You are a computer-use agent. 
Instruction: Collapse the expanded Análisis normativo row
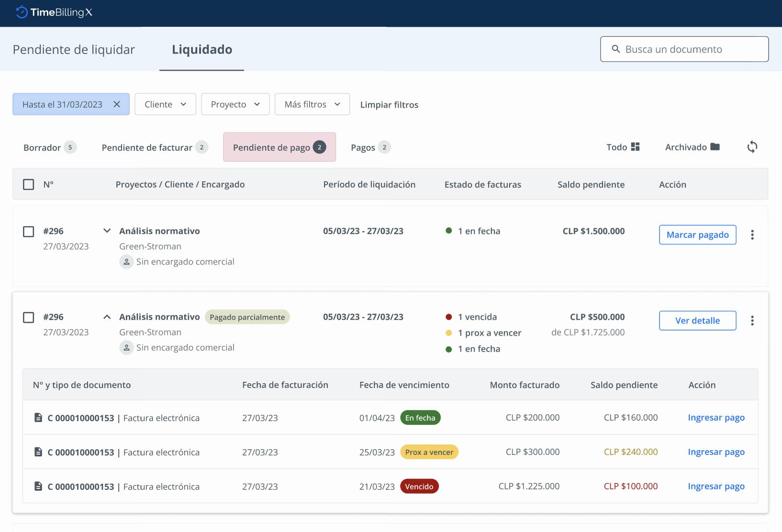[107, 317]
